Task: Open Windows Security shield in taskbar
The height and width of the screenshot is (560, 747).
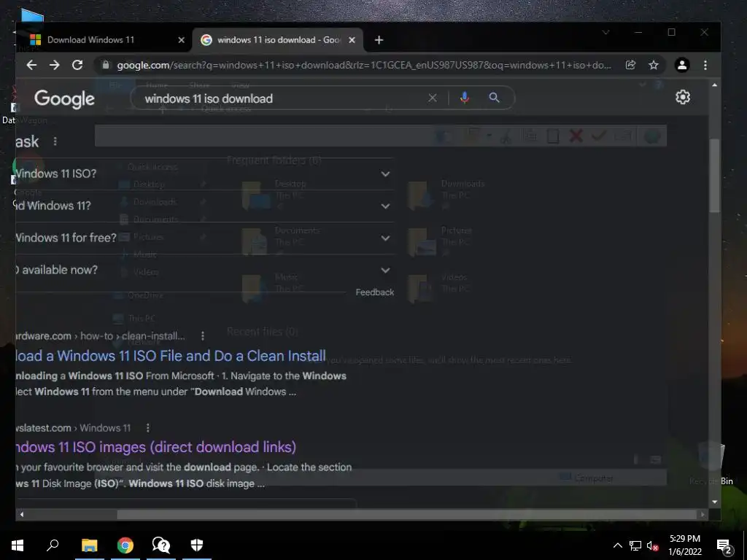Action: click(x=197, y=545)
